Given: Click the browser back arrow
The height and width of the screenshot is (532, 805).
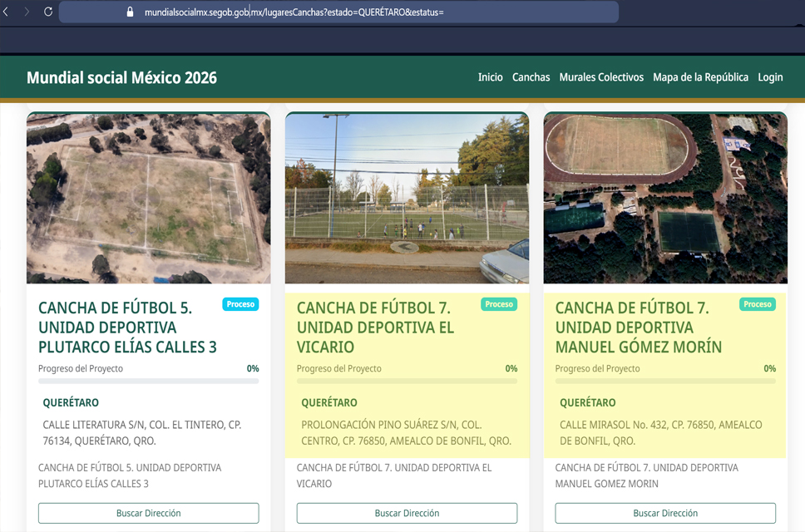Looking at the screenshot, I should tap(7, 12).
